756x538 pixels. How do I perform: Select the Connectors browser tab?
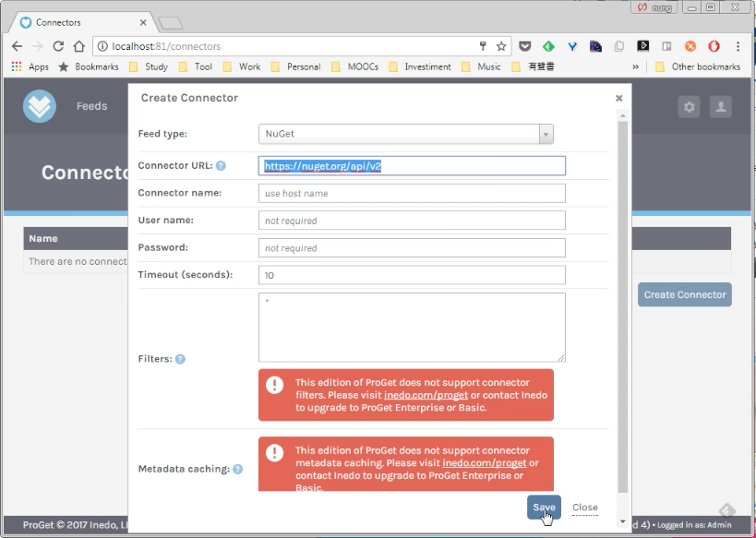pos(82,23)
